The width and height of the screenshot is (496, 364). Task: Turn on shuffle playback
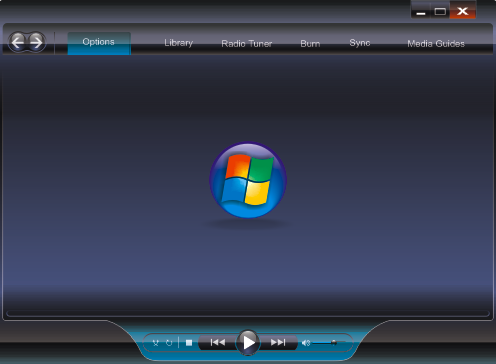tap(155, 343)
